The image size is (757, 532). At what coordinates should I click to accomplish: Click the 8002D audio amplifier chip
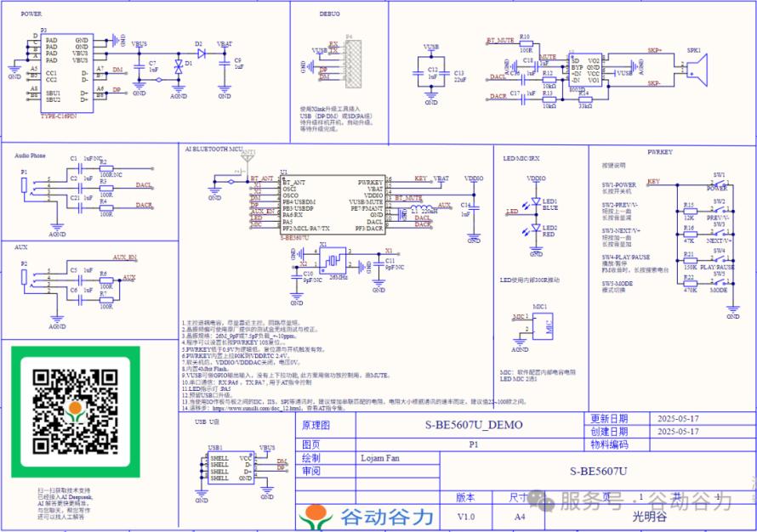(586, 71)
